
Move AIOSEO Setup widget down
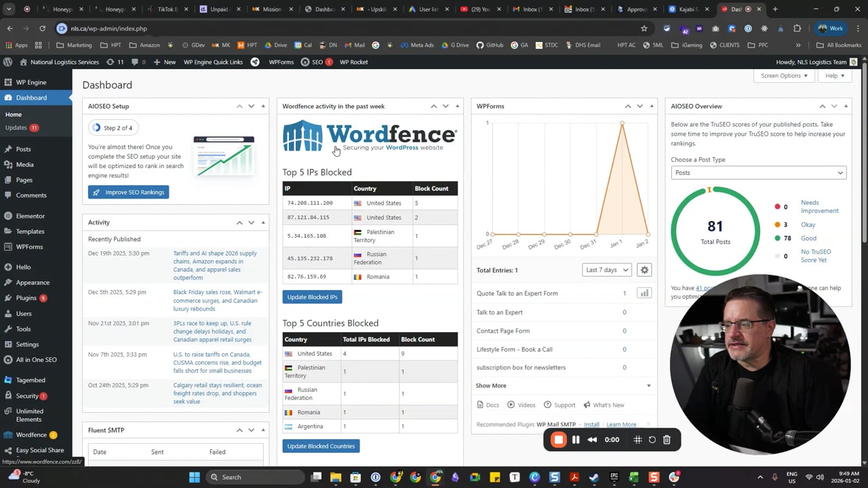coord(251,106)
